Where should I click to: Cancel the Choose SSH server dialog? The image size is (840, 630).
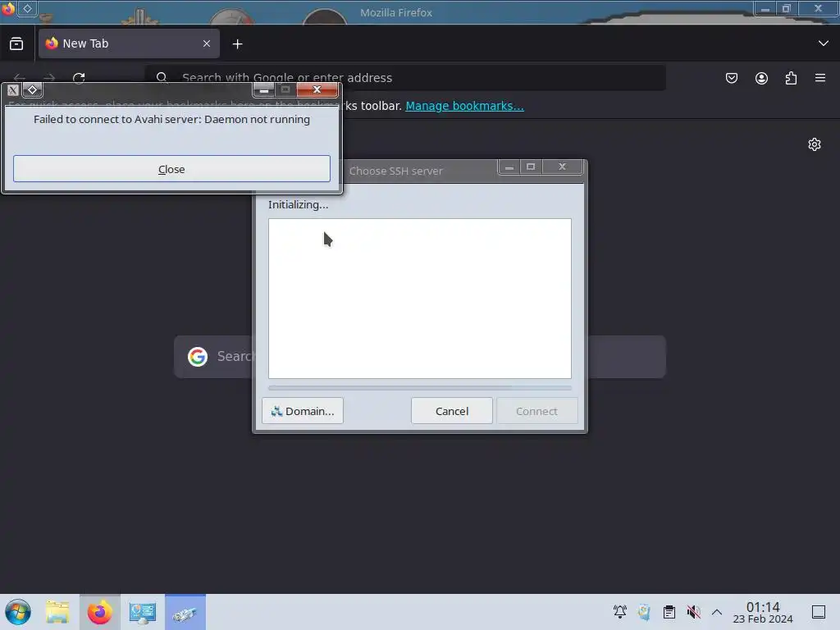[x=452, y=411]
